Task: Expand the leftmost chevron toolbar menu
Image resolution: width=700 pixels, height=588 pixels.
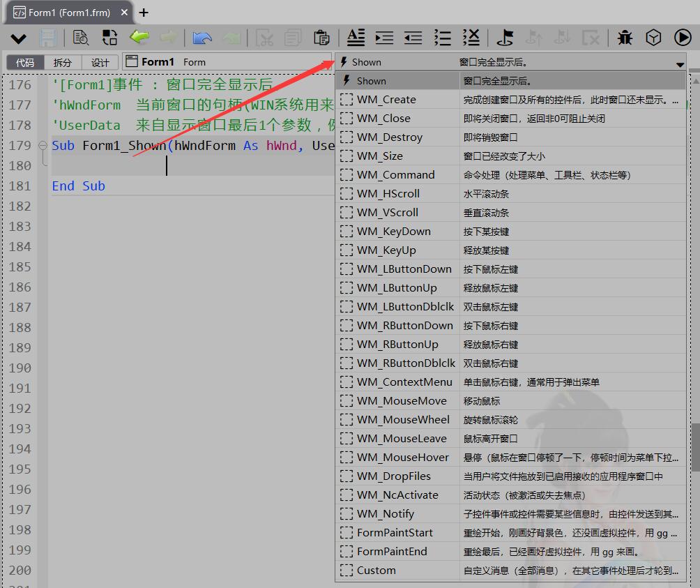Action: coord(18,38)
